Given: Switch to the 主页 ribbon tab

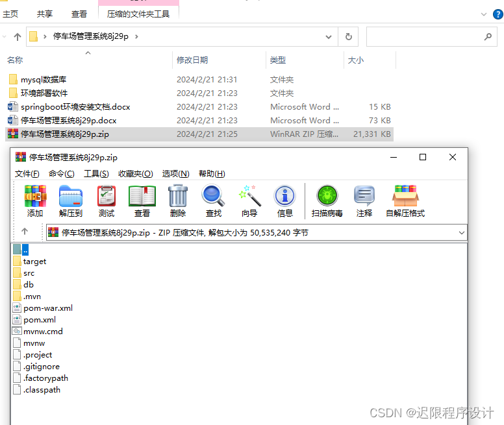Looking at the screenshot, I should [x=10, y=14].
